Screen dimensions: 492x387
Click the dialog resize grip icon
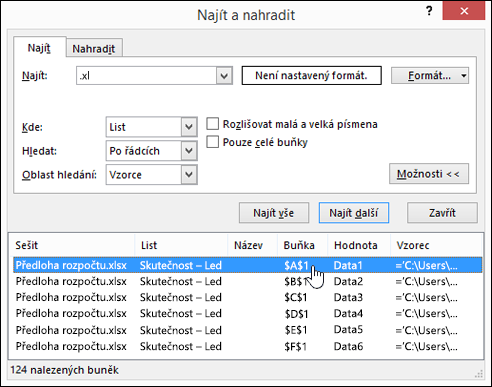click(479, 374)
